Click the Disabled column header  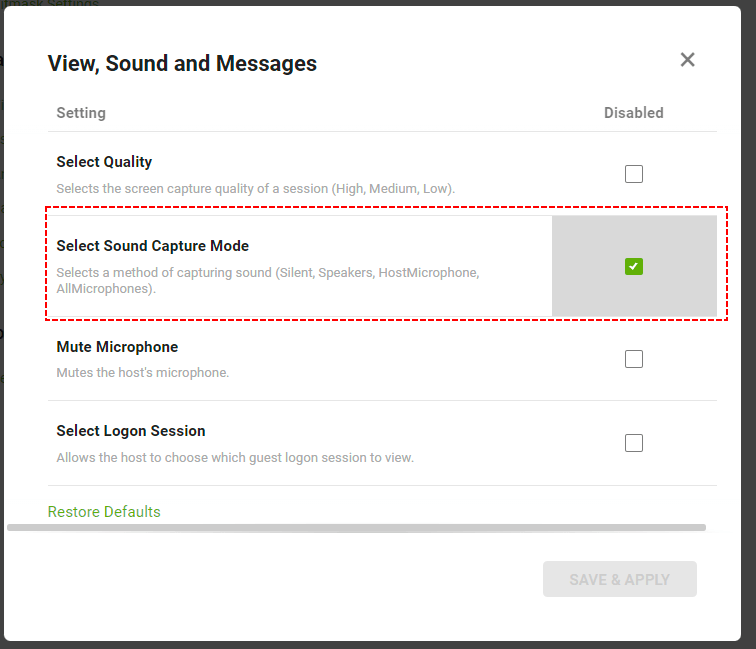(x=633, y=113)
